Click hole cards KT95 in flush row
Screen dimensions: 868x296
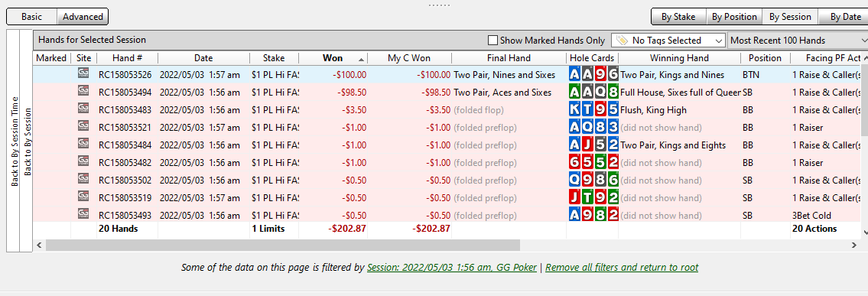(594, 110)
